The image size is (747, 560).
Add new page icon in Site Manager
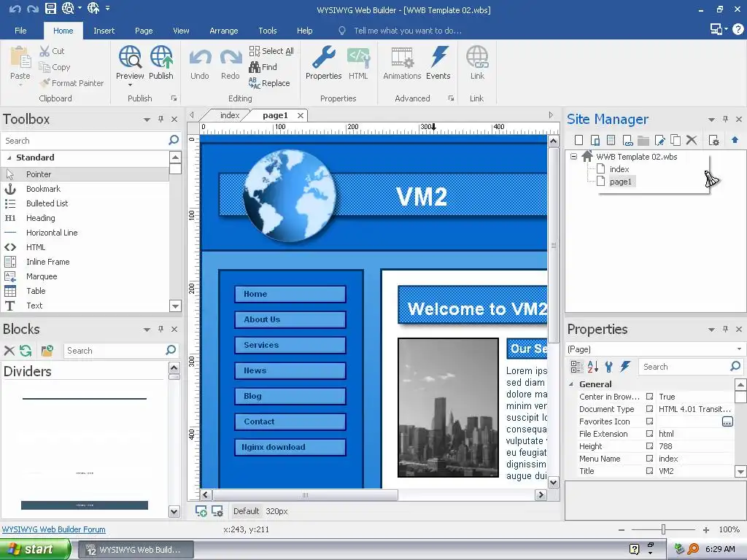578,140
